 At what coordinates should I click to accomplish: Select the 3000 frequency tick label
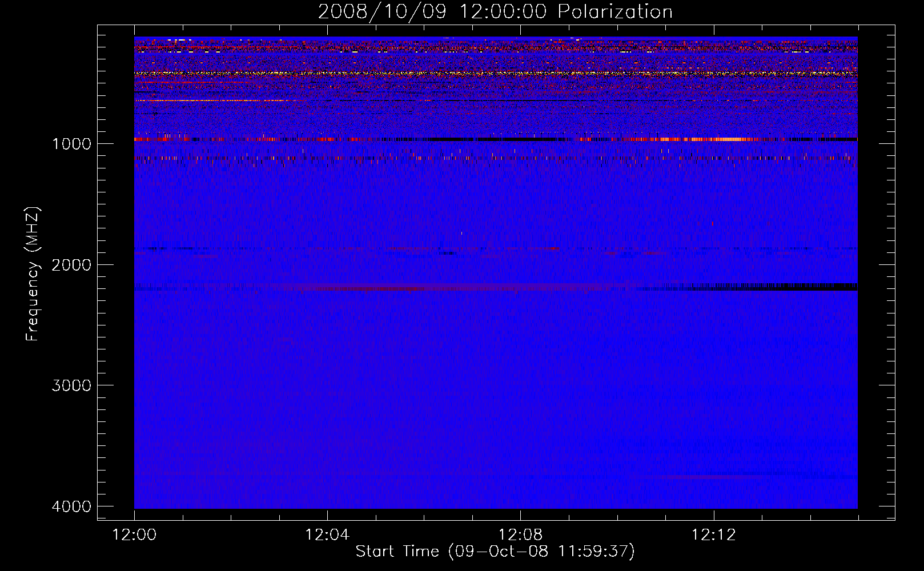(x=71, y=385)
